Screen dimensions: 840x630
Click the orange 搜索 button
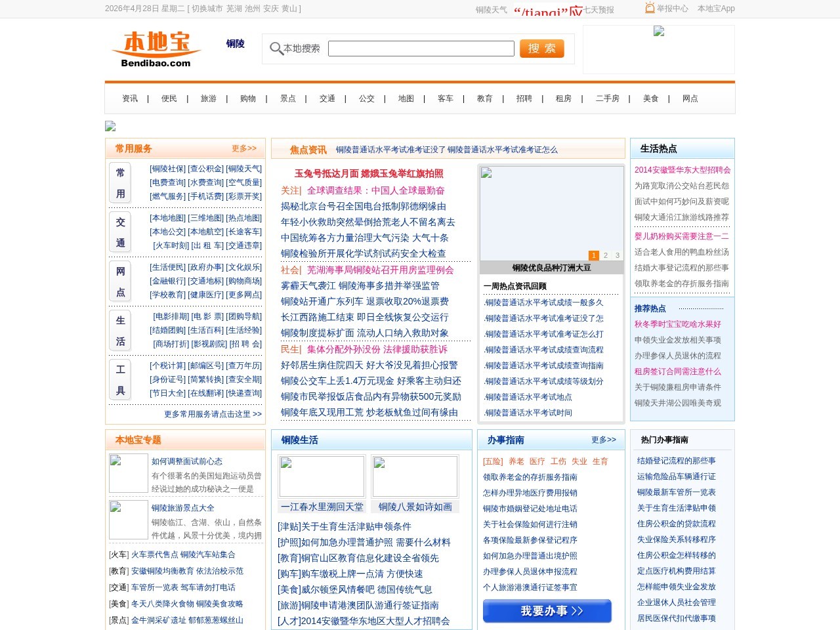542,49
